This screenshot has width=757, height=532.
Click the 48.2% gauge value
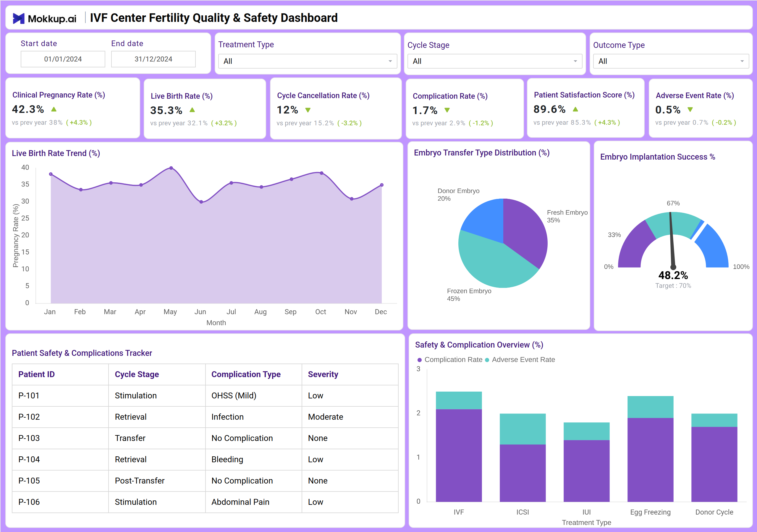pos(673,275)
